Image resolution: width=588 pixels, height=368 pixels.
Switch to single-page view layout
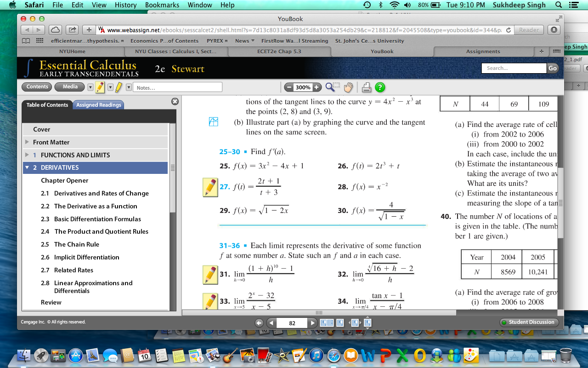340,323
